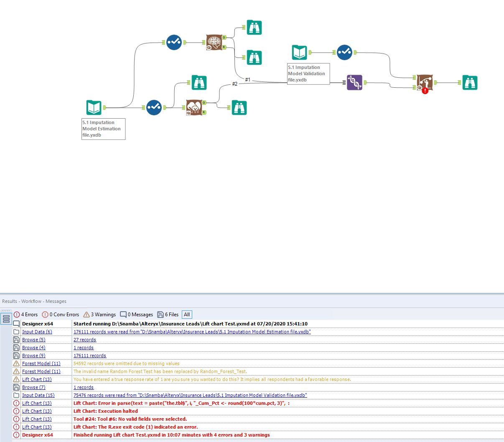
Task: Open the Browse tool on the Neural Network output
Action: click(254, 27)
